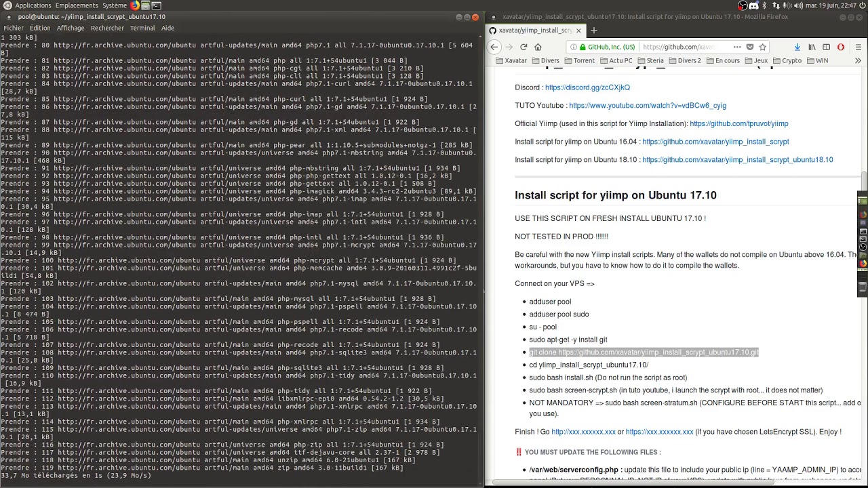Open the http://xxx.xxxxxx.xxx link
Viewport: 868px width, 488px height.
click(x=583, y=432)
